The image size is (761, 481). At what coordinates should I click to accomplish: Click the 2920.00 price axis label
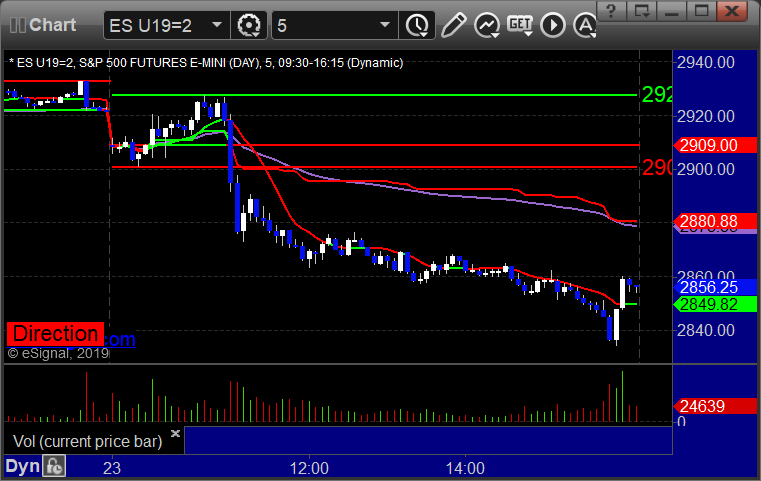(706, 116)
